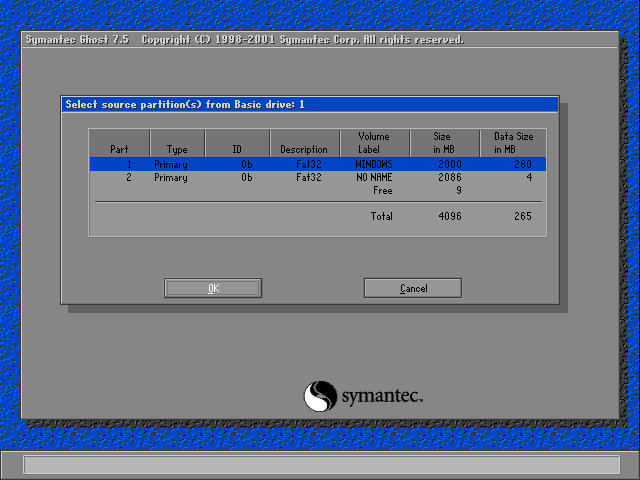640x480 pixels.
Task: Click the Free space row
Action: [x=318, y=191]
